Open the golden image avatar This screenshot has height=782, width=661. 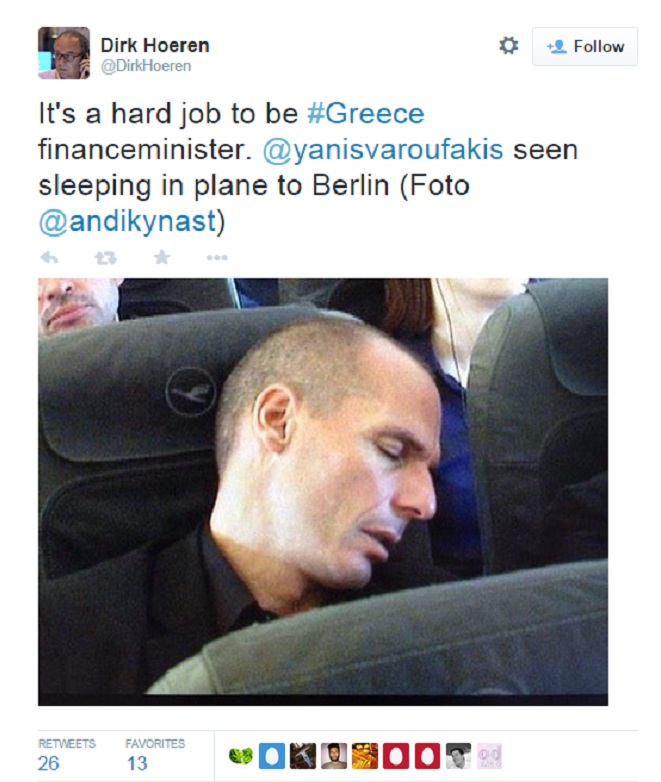pyautogui.click(x=365, y=756)
